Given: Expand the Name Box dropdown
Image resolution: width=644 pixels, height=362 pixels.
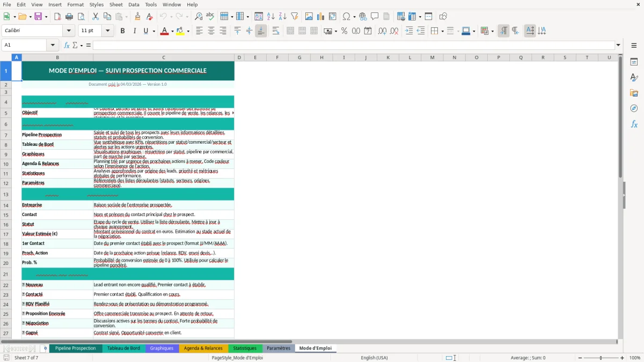Looking at the screenshot, I should tap(53, 45).
